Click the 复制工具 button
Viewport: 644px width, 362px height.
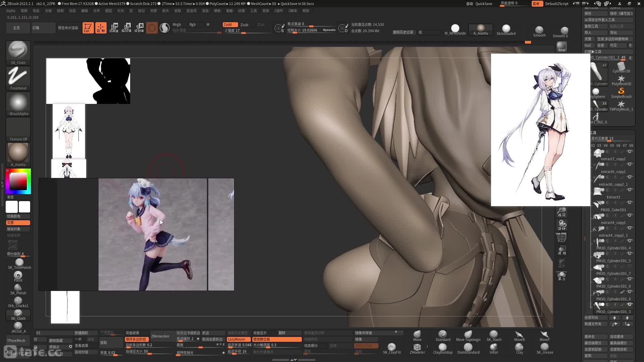596,26
